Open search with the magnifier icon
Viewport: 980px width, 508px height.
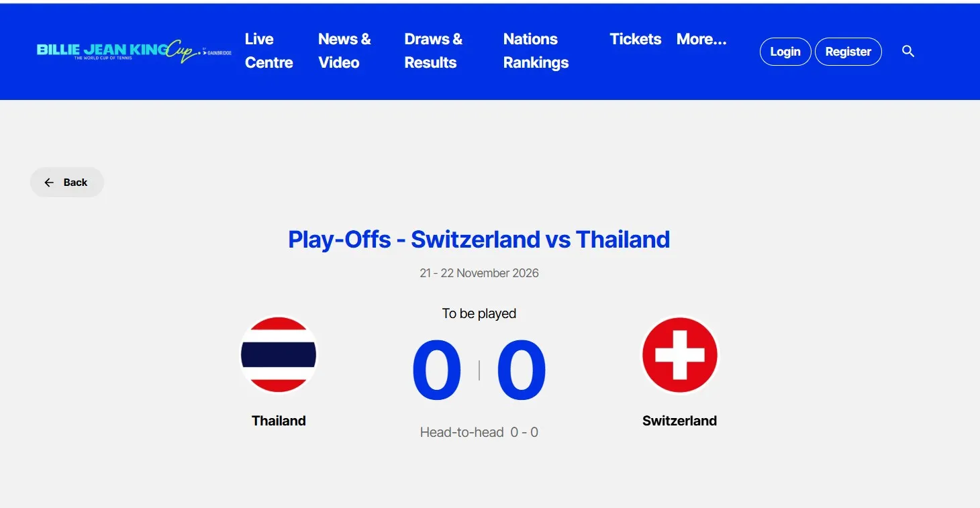[x=908, y=52]
